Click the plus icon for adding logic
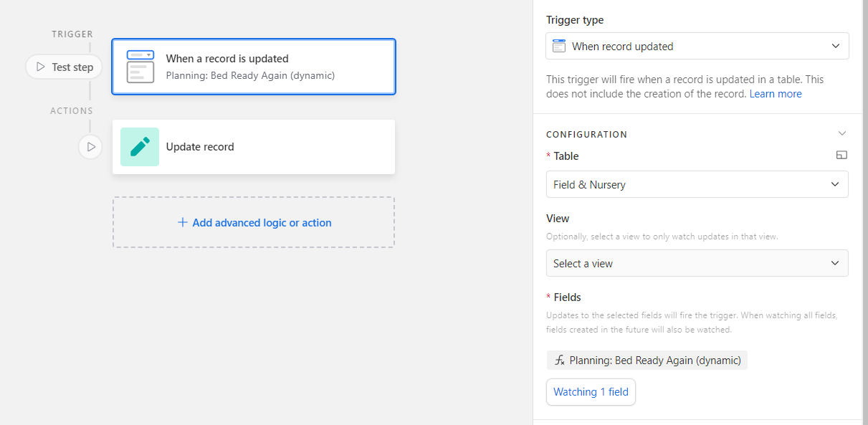 coord(183,223)
